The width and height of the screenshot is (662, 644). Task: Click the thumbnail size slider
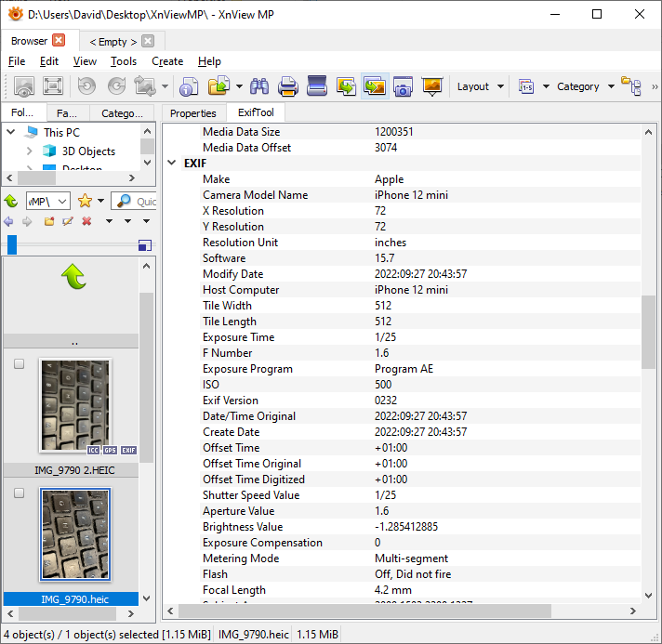pyautogui.click(x=12, y=244)
